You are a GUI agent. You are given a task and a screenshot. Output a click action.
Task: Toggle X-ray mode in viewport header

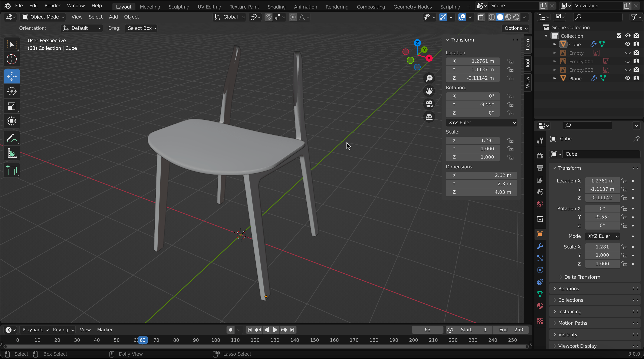click(x=481, y=17)
